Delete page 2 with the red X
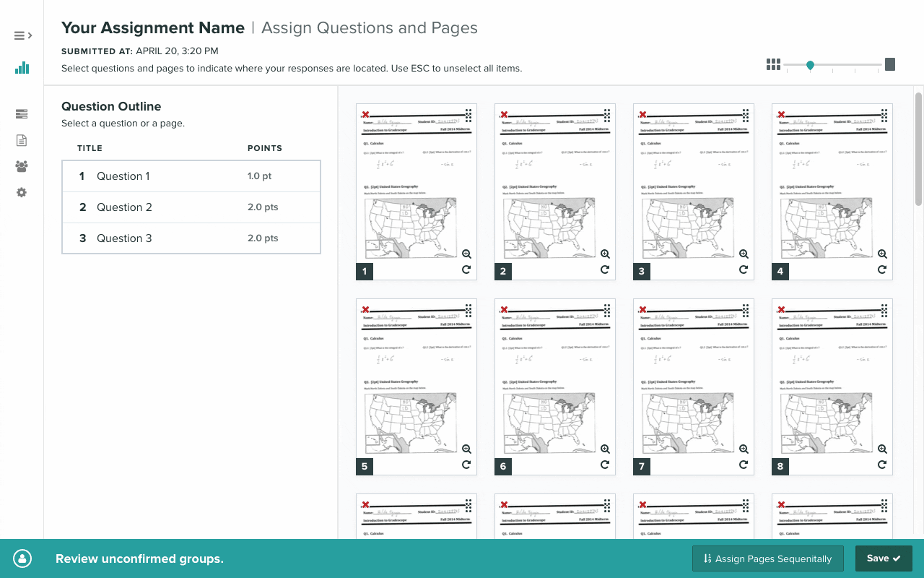This screenshot has width=924, height=578. click(x=504, y=114)
